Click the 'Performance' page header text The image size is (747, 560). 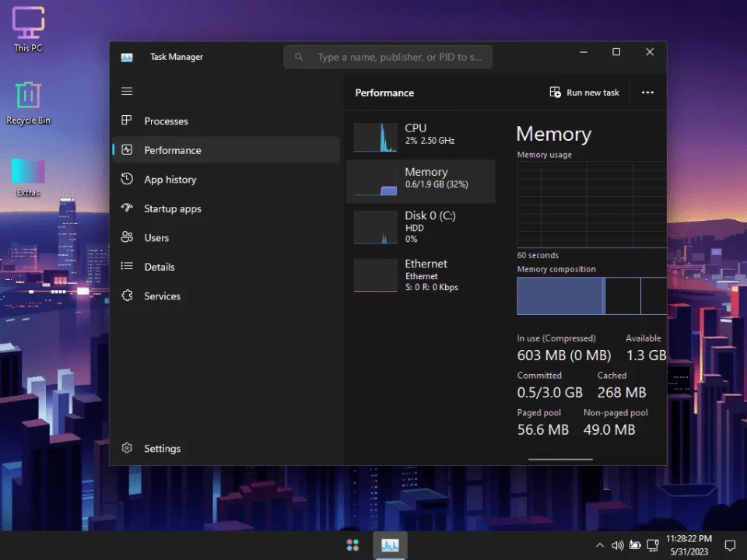[x=384, y=93]
